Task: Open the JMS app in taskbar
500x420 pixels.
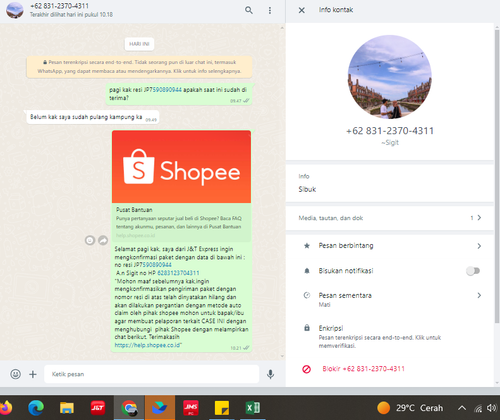Action: (191, 408)
